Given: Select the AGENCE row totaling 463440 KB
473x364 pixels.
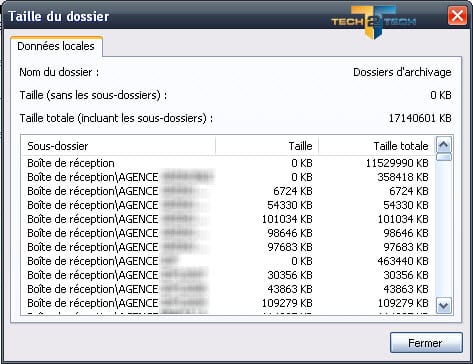Looking at the screenshot, I should tap(228, 261).
